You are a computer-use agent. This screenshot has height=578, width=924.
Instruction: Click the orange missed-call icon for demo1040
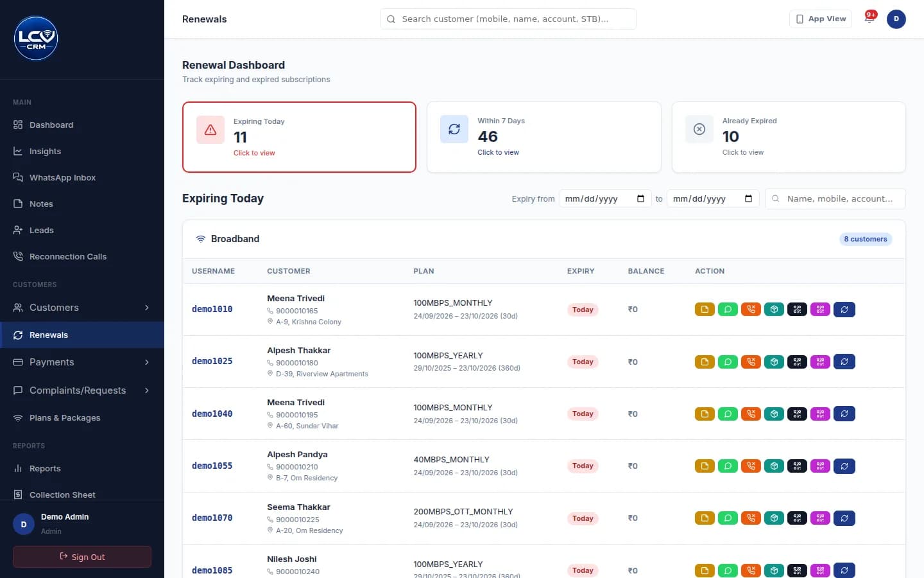751,414
